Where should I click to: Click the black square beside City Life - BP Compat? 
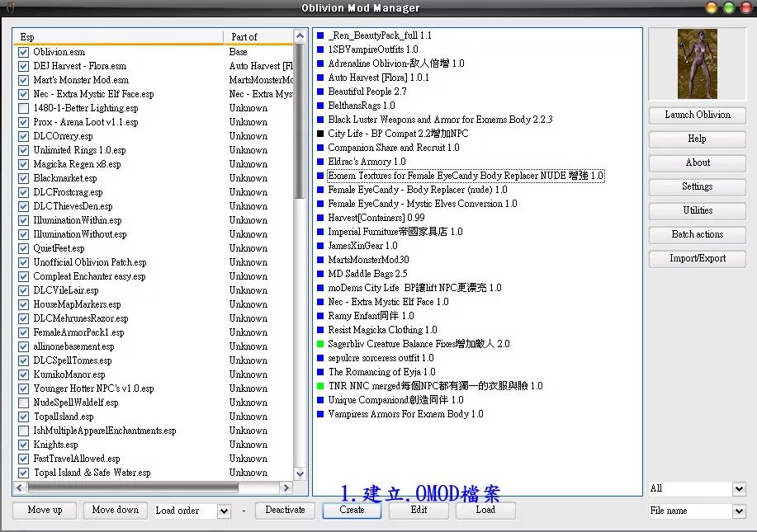(320, 133)
